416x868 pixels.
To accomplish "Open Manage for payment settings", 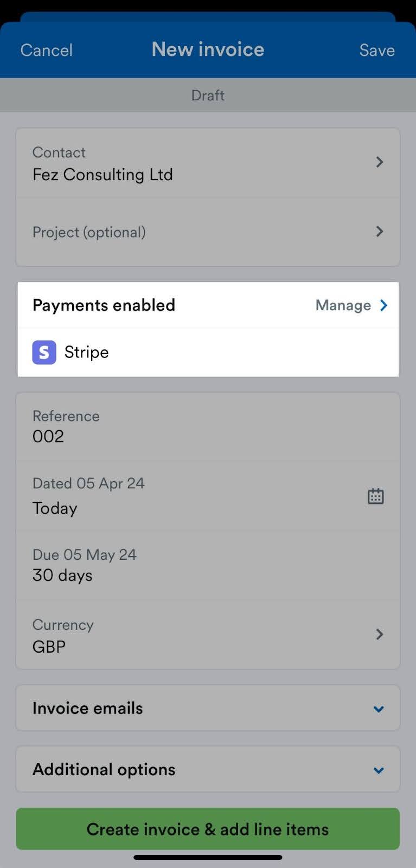I will pos(343,305).
